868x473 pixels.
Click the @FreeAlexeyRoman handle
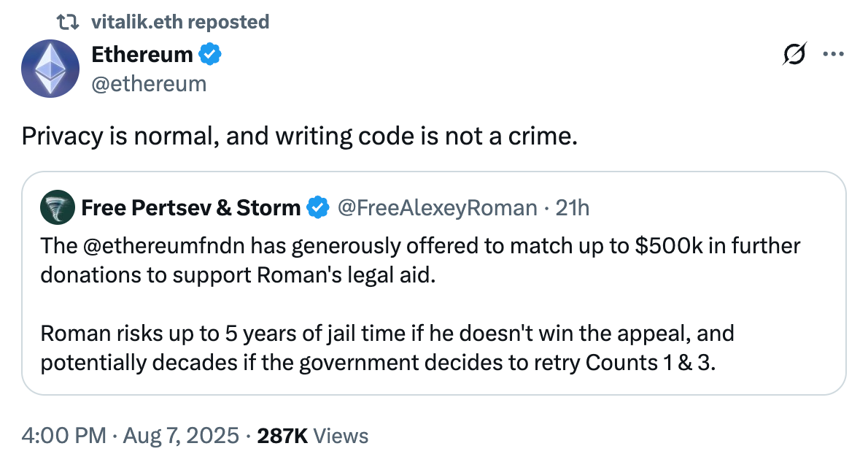click(436, 208)
